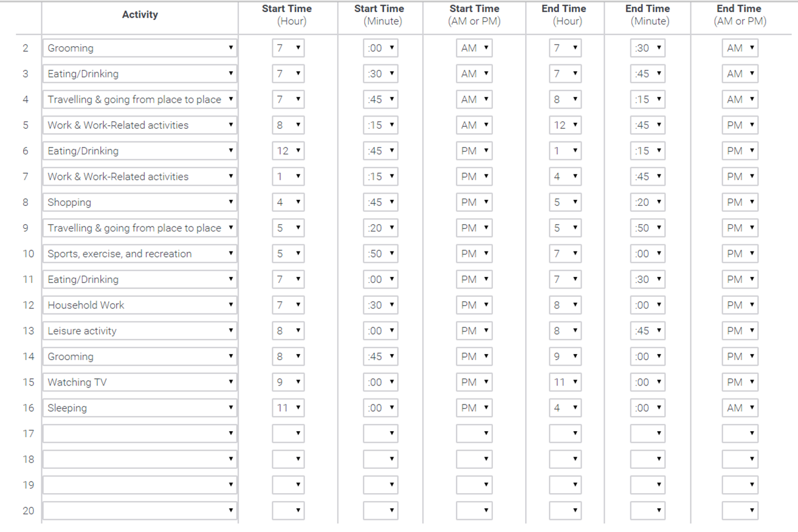Viewport: 798px width, 532px height.
Task: Open row 14 end hour dropdown
Action: (x=565, y=356)
